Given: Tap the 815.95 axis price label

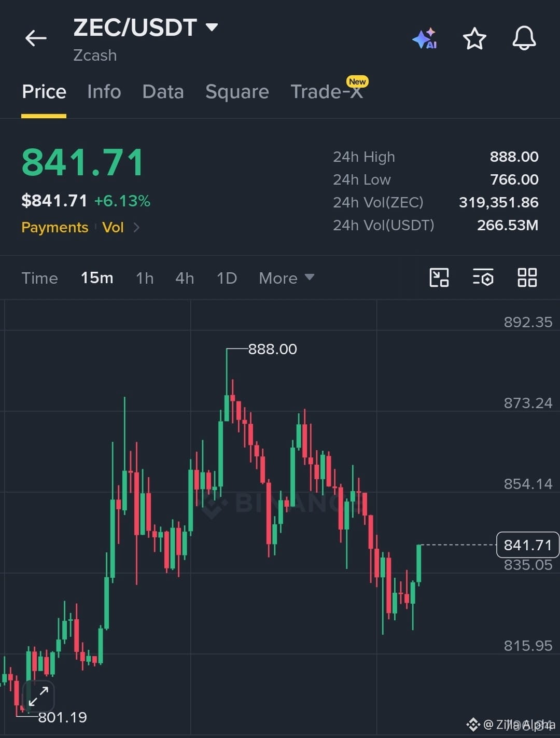Looking at the screenshot, I should [x=528, y=646].
